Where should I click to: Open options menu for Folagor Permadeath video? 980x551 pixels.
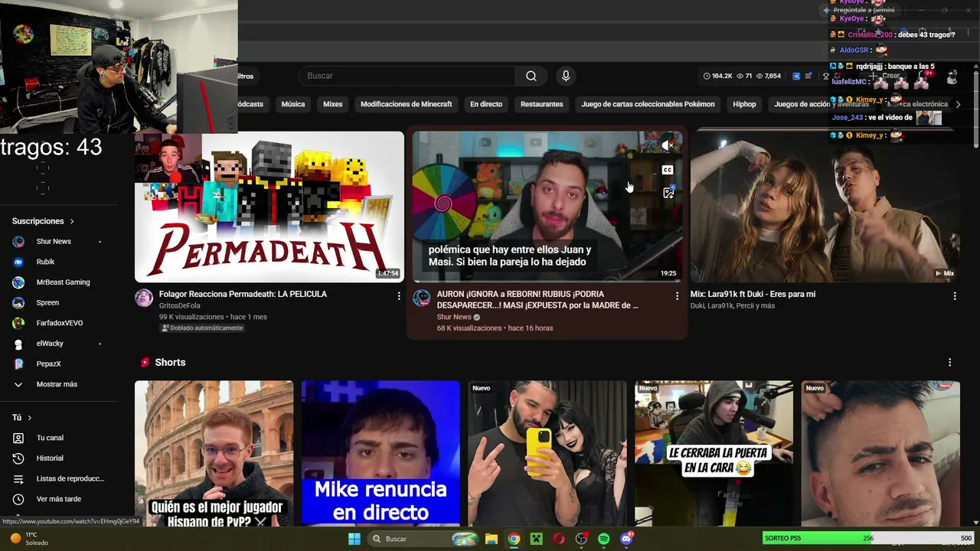point(399,295)
